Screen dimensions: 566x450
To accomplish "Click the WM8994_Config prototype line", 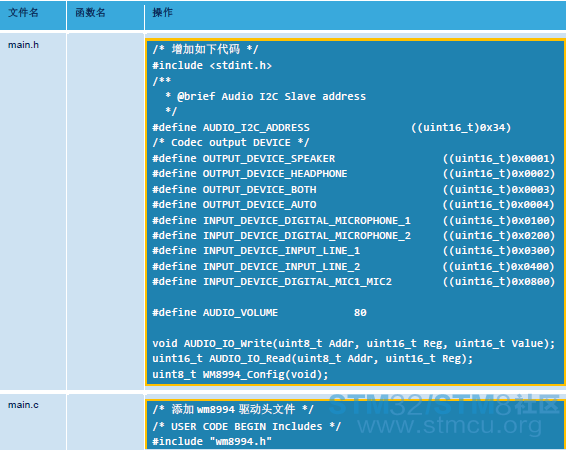I will point(240,374).
